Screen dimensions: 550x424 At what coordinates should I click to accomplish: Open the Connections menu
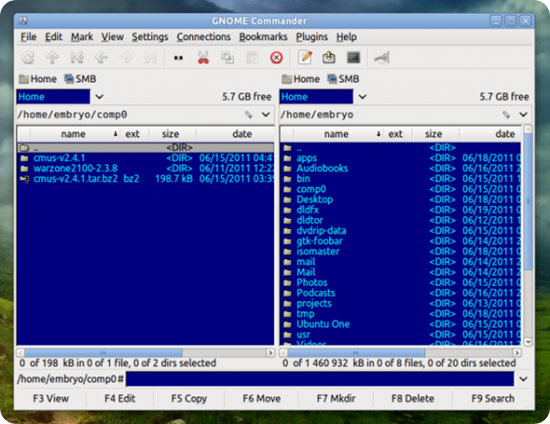click(203, 37)
